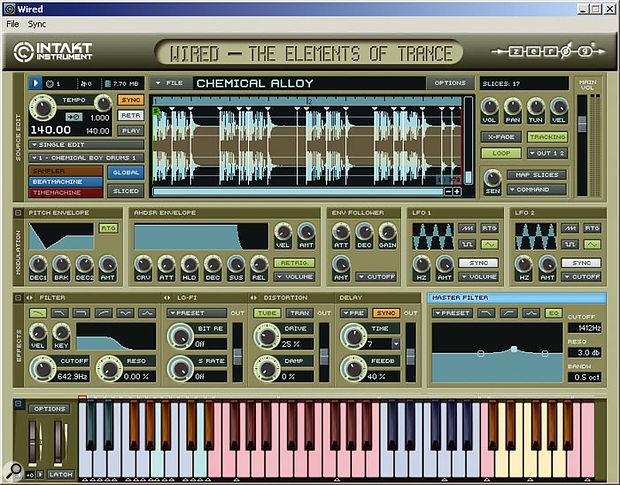Image resolution: width=620 pixels, height=485 pixels.
Task: Select the sixth filter shape icon in Filter
Action: click(x=147, y=313)
